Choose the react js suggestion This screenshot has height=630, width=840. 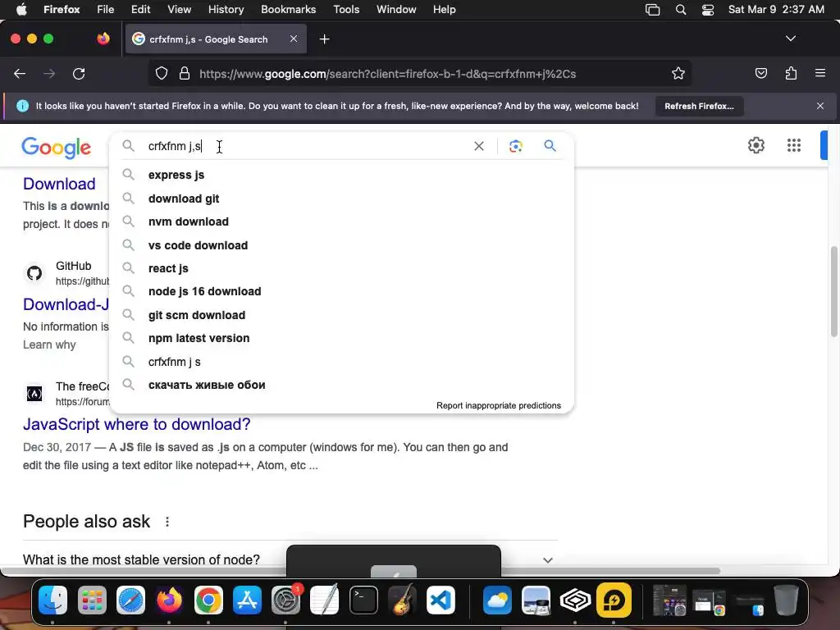pos(341,268)
